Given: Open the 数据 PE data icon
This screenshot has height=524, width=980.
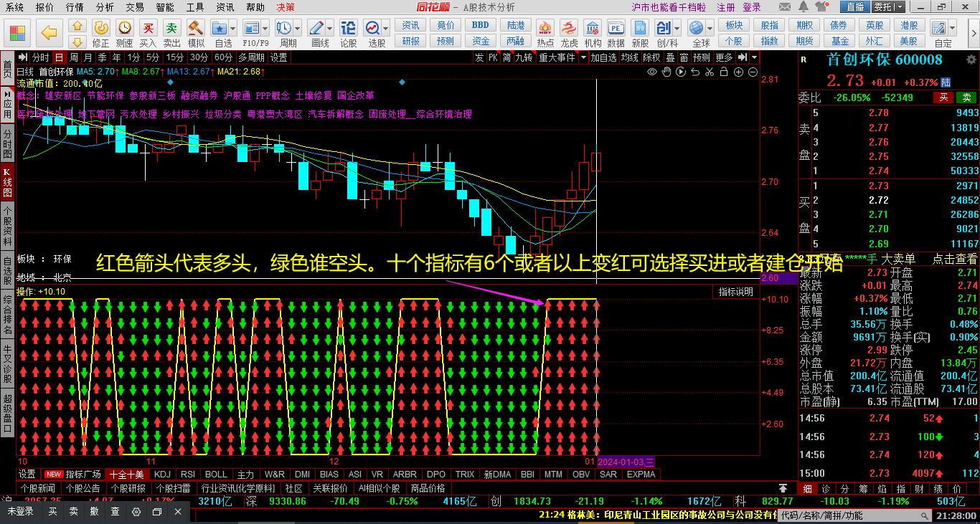Looking at the screenshot, I should (616, 27).
